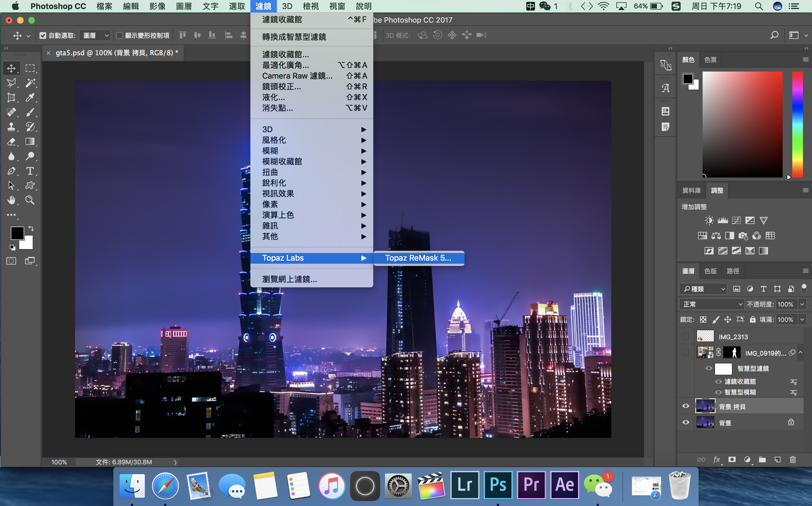Toggle visibility of 智慧型模糊 smart filter
This screenshot has width=812, height=506.
(x=718, y=392)
